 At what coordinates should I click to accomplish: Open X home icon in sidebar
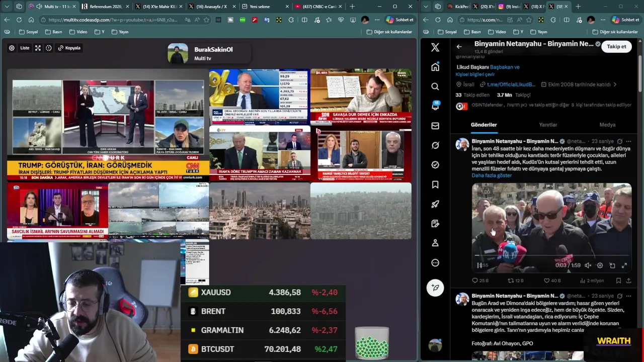click(x=435, y=67)
